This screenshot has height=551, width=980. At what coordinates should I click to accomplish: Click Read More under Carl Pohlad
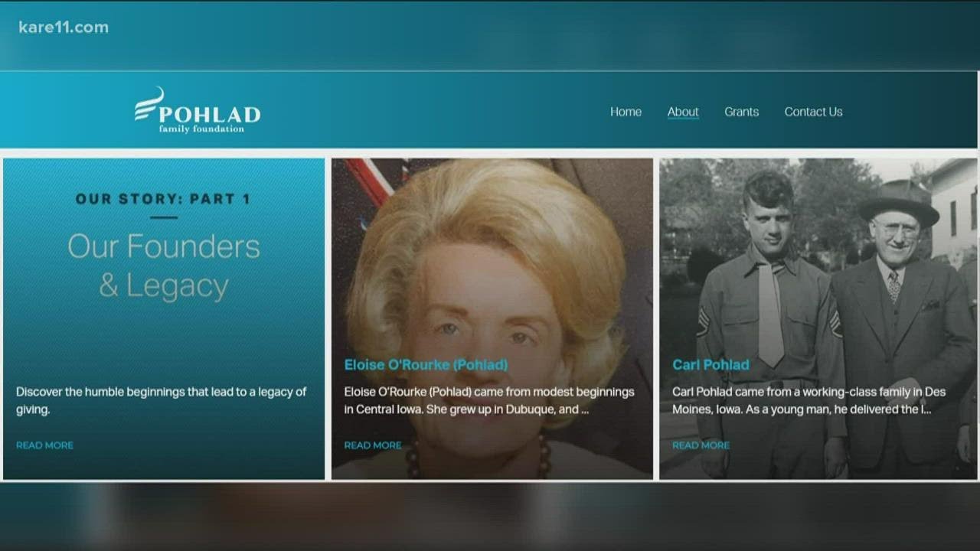(x=701, y=445)
